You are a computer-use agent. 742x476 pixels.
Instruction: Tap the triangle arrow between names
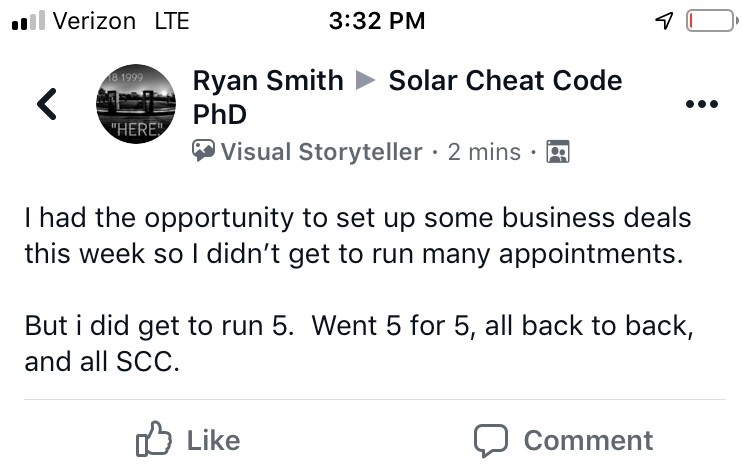pyautogui.click(x=366, y=80)
